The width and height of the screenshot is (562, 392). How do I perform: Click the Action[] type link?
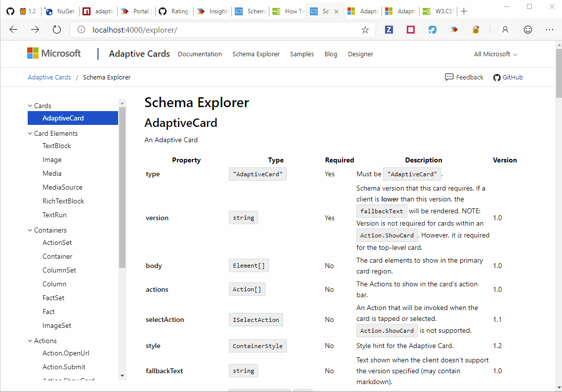click(247, 289)
